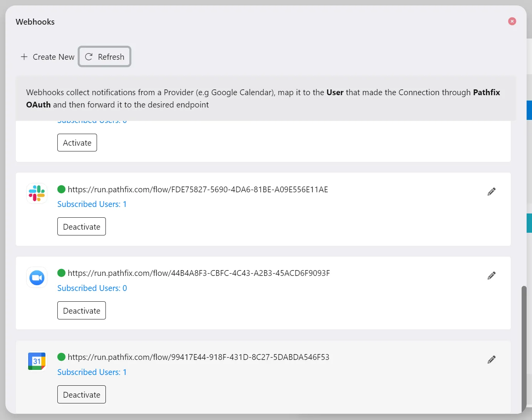Click the circular arrow icon in Refresh
The height and width of the screenshot is (420, 532).
(x=89, y=57)
